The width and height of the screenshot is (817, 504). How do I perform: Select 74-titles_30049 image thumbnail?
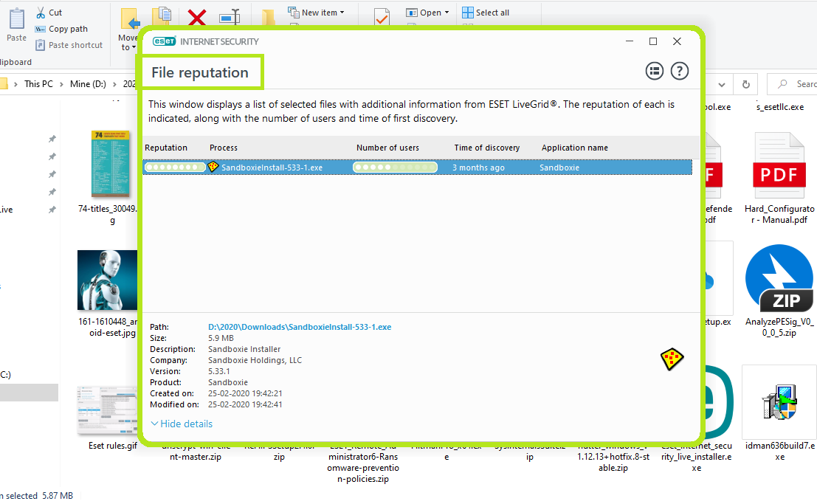(111, 164)
